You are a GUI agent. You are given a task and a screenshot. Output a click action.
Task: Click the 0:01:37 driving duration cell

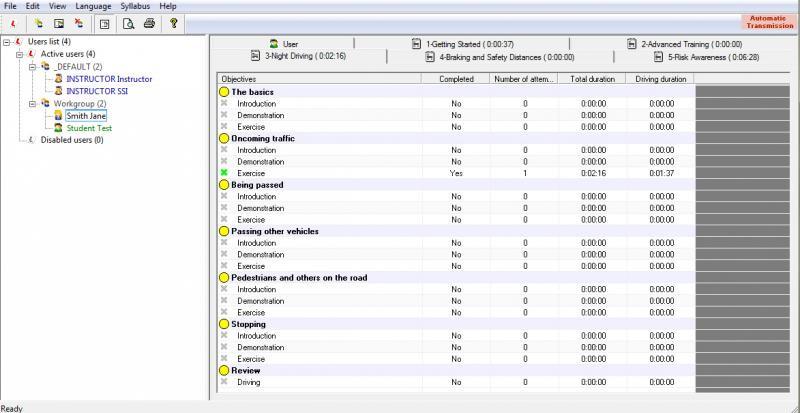(662, 173)
